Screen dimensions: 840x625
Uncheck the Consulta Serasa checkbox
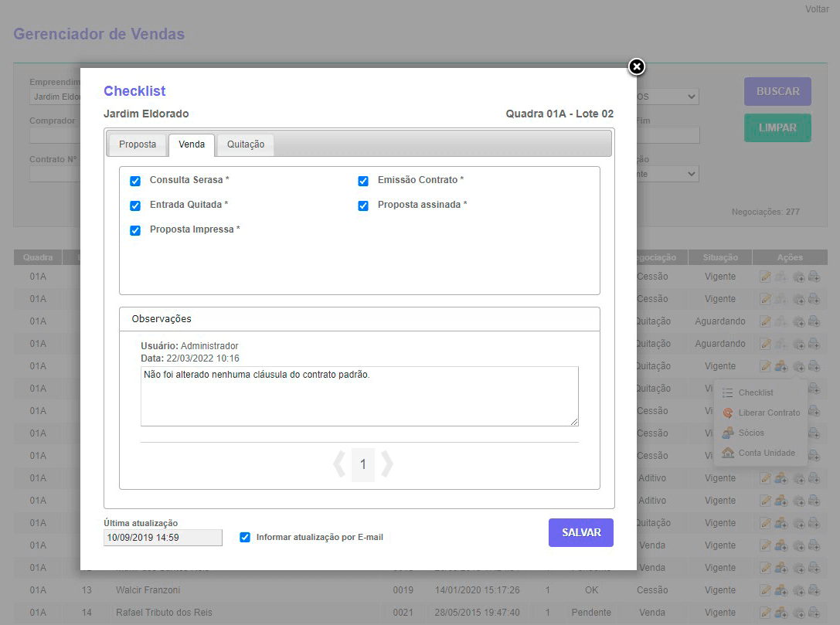click(135, 181)
